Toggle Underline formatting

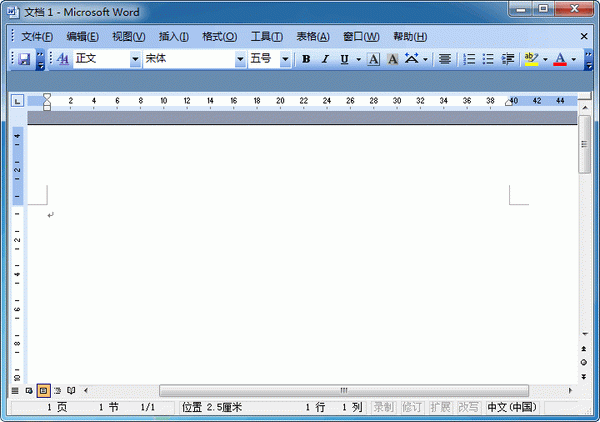[344, 59]
